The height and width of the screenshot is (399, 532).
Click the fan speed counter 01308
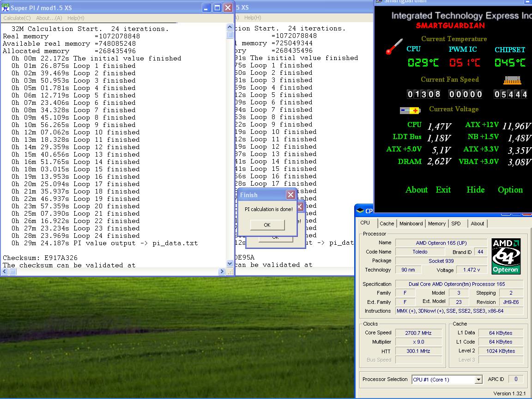tap(423, 94)
